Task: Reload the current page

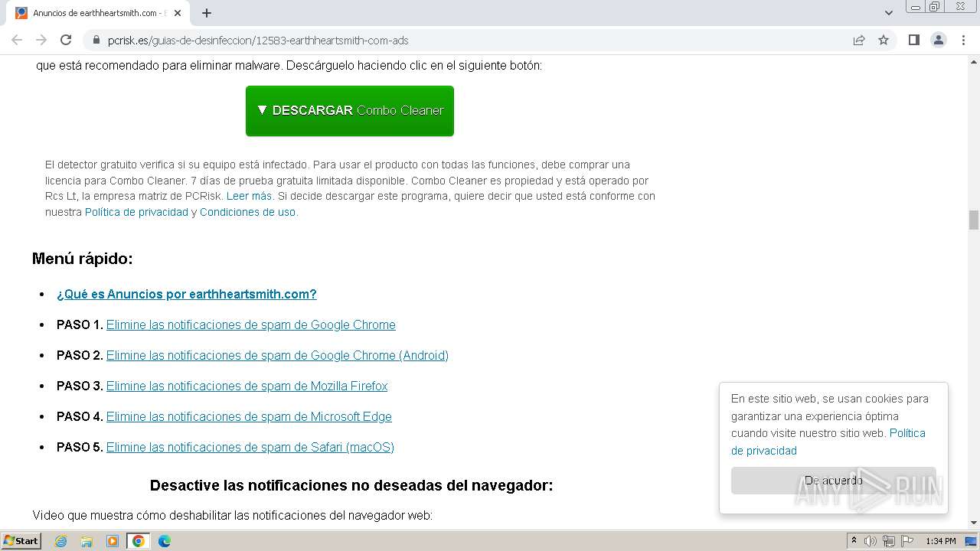Action: pyautogui.click(x=66, y=40)
